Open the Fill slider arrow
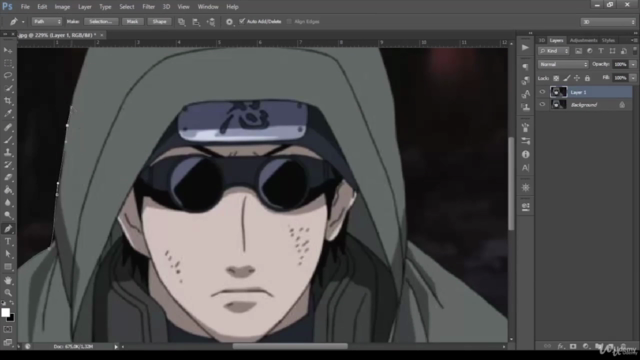The image size is (640, 360). coord(633,78)
